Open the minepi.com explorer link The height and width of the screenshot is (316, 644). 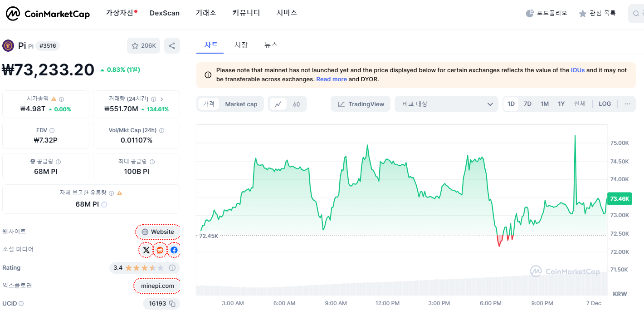coord(157,286)
